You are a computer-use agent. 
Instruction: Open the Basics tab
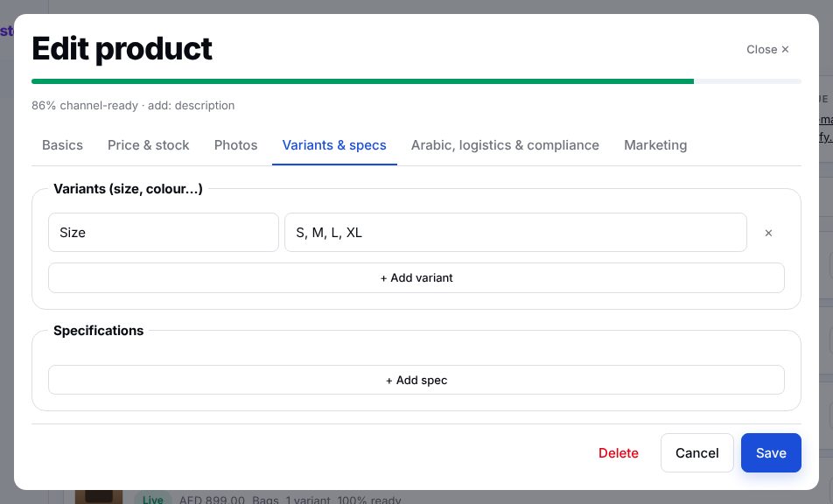click(62, 145)
